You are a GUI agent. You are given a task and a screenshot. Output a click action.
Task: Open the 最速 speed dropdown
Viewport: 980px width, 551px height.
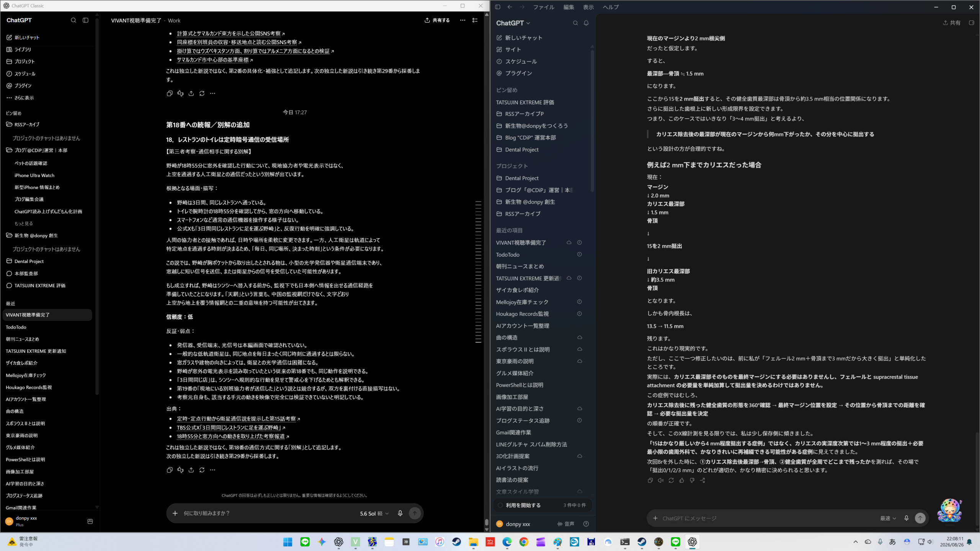tap(888, 518)
